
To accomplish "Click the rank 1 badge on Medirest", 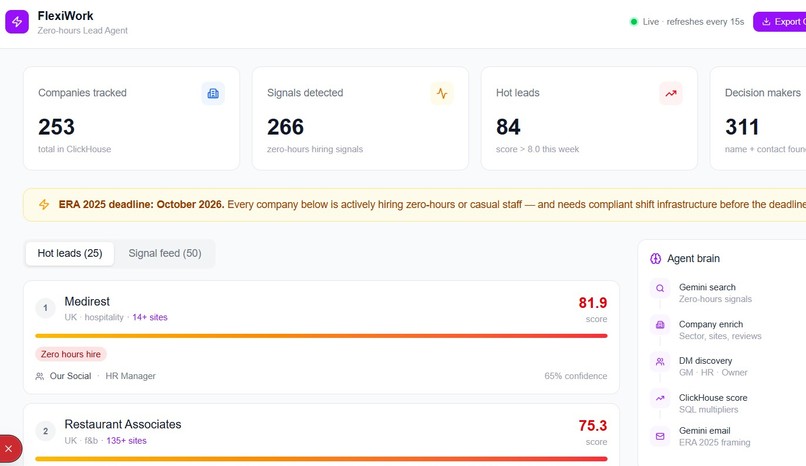I will tap(45, 308).
